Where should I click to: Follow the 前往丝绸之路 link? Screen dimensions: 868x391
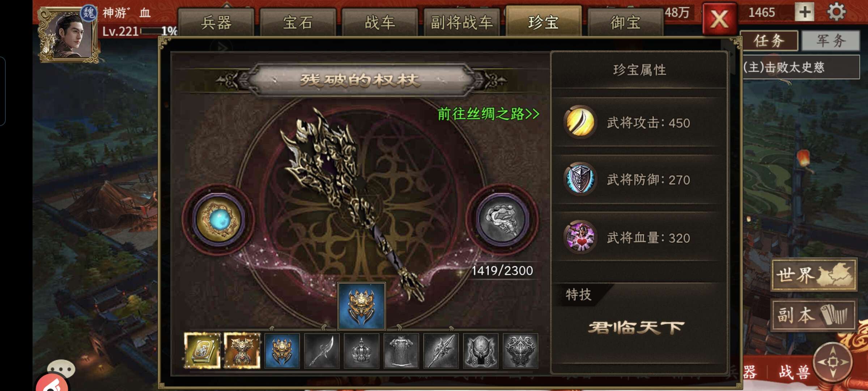pyautogui.click(x=488, y=114)
